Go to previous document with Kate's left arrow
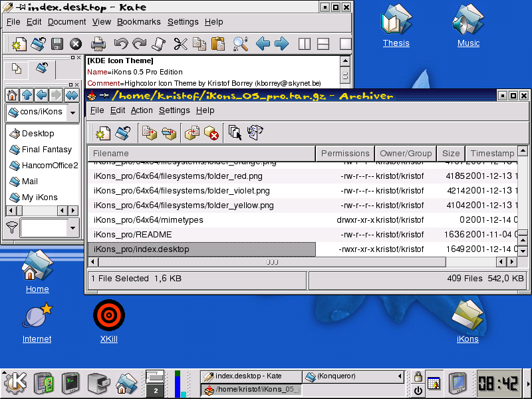Image resolution: width=532 pixels, height=399 pixels. [x=263, y=44]
